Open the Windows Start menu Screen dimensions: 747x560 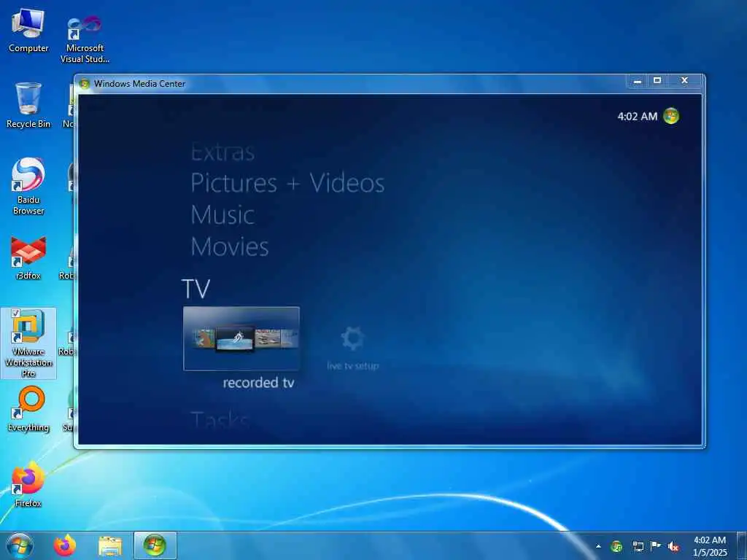pos(20,545)
